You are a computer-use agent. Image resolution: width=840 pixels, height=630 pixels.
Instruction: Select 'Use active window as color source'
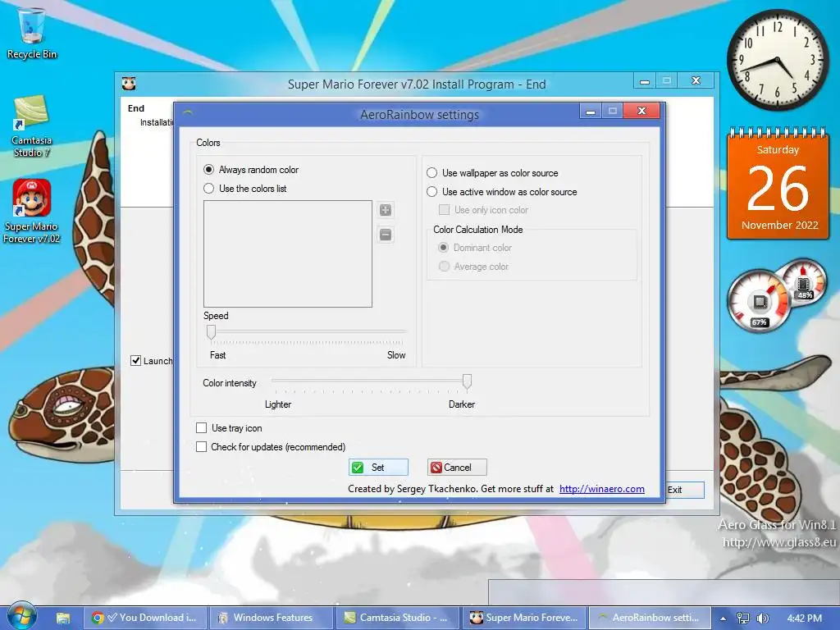[x=501, y=191]
